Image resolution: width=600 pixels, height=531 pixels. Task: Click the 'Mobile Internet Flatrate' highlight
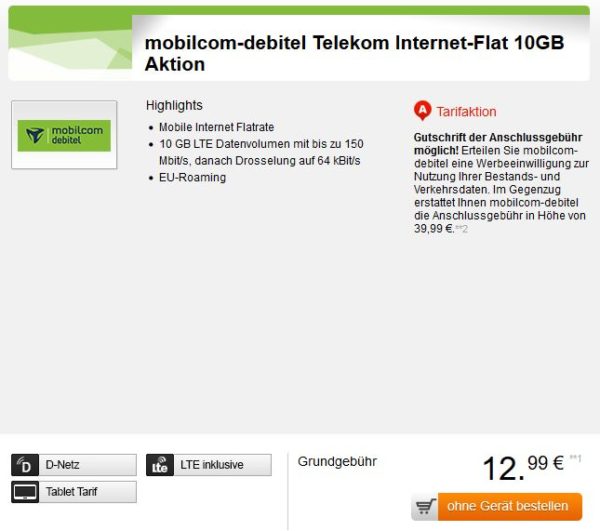point(217,127)
